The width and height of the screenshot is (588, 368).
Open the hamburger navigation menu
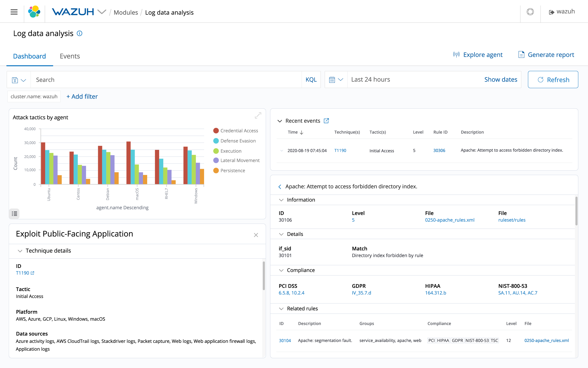[x=14, y=12]
